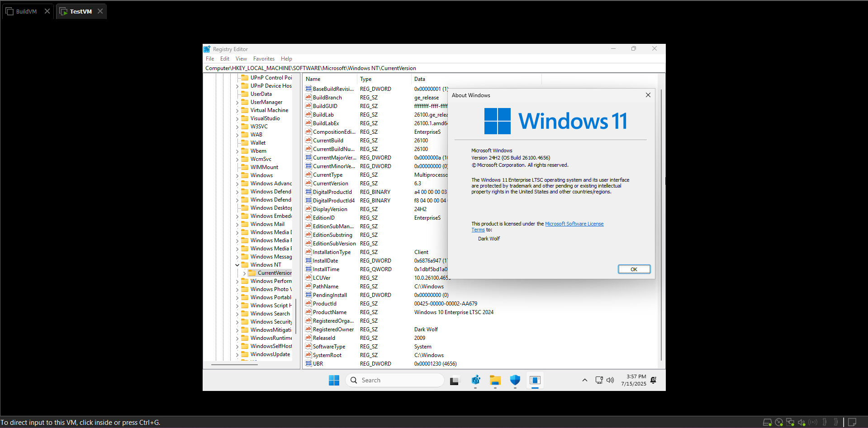
Task: Click the UBR DWORD value icon
Action: coord(308,364)
